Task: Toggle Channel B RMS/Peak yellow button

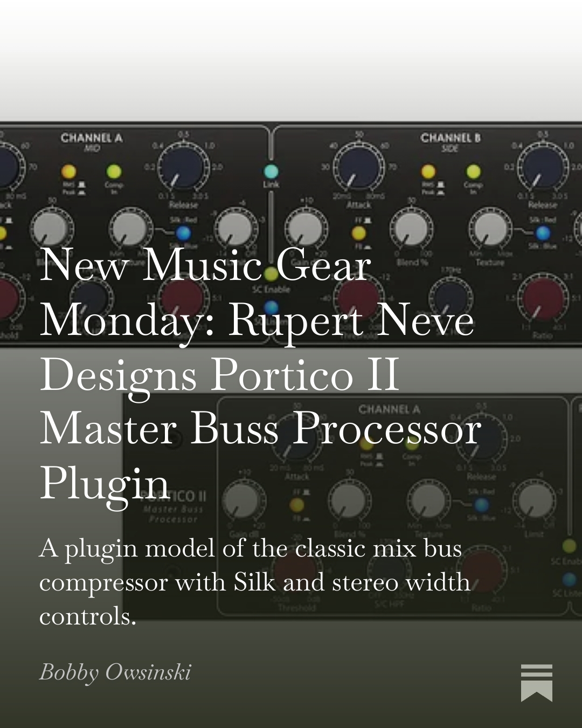Action: (x=428, y=171)
